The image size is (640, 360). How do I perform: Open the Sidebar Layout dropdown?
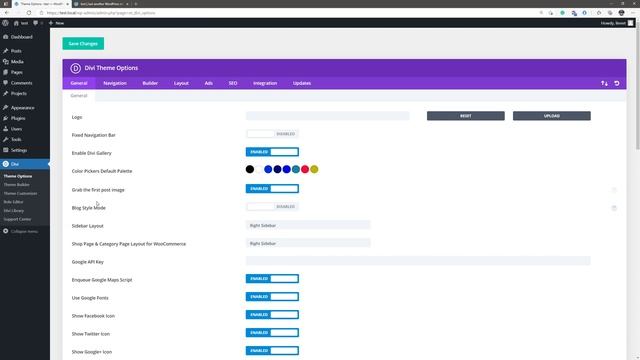pos(308,225)
